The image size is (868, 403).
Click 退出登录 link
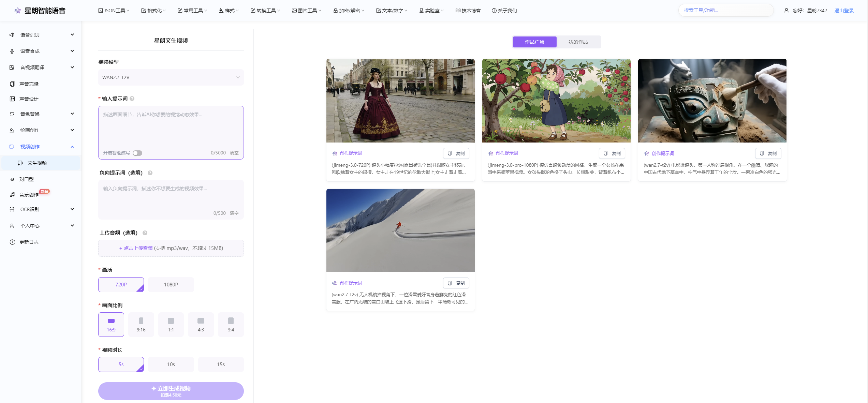point(844,11)
